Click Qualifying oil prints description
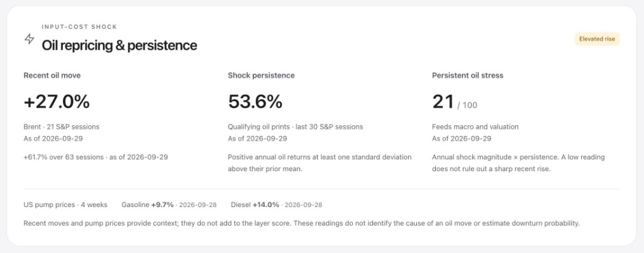Viewport: 644px width, 253px height. [x=296, y=127]
